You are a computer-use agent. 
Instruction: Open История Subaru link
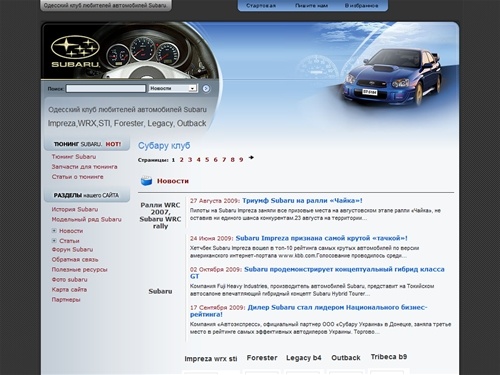[x=75, y=209]
